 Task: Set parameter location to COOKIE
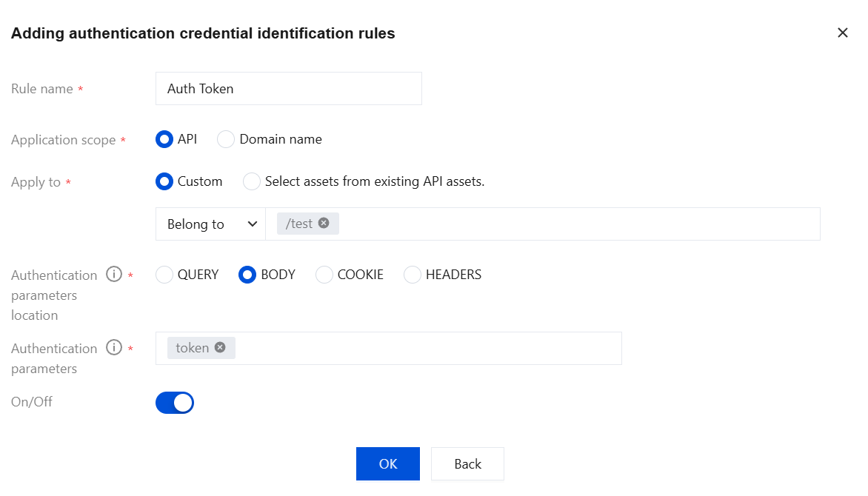(x=324, y=275)
